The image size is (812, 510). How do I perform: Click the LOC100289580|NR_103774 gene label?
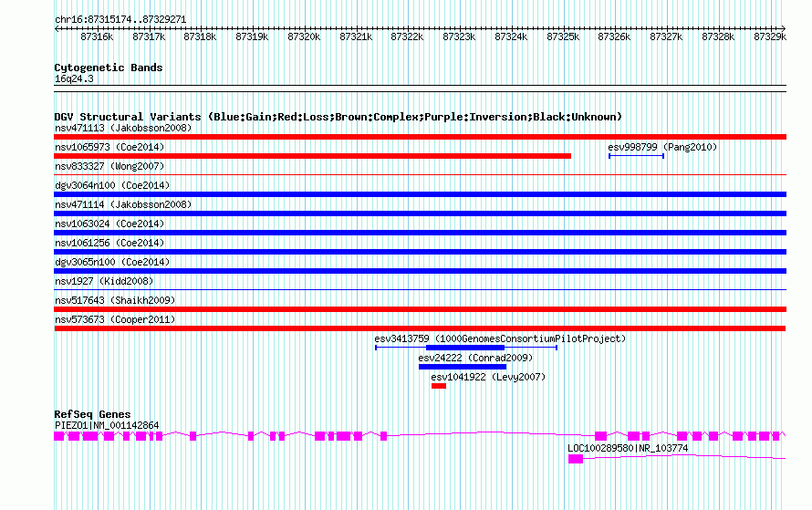628,448
